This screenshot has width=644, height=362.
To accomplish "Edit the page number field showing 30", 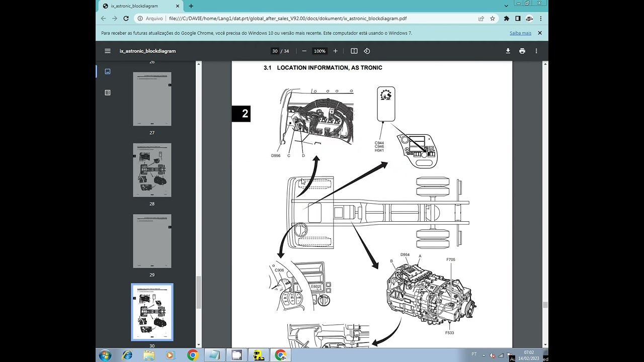I will 275,51.
